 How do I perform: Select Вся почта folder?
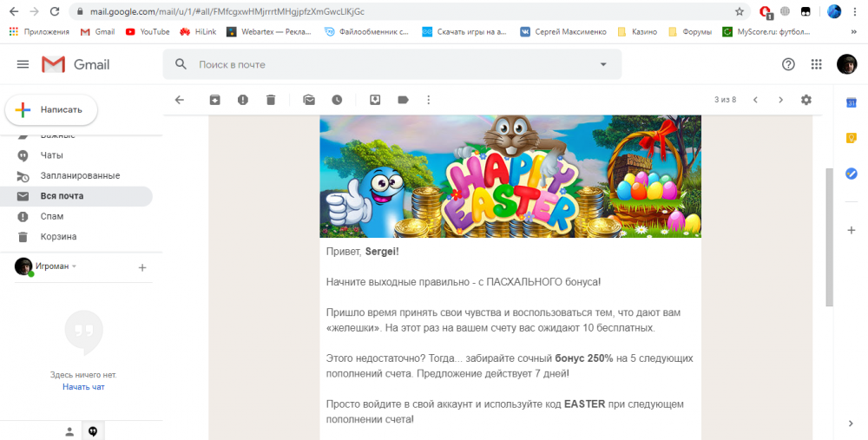coord(76,196)
